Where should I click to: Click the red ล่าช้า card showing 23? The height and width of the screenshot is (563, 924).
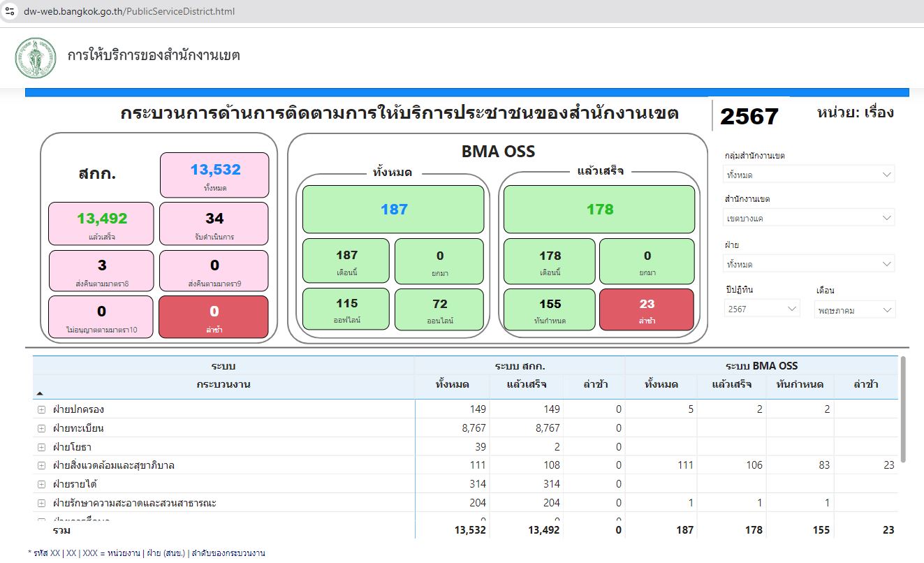(x=647, y=309)
